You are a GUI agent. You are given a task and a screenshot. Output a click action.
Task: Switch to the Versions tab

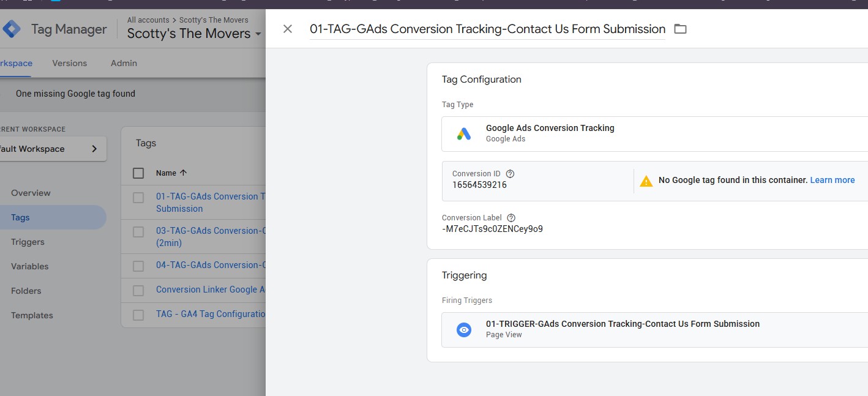coord(70,63)
